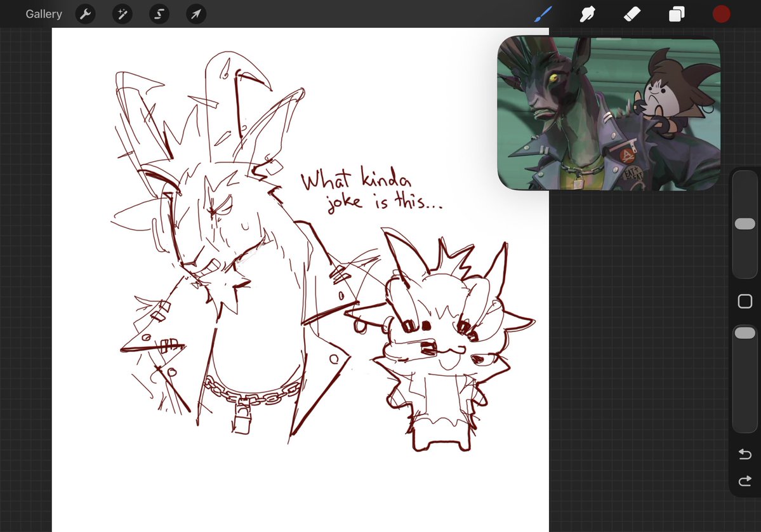Image resolution: width=761 pixels, height=532 pixels.
Task: Select the Eraser tool
Action: click(x=632, y=14)
